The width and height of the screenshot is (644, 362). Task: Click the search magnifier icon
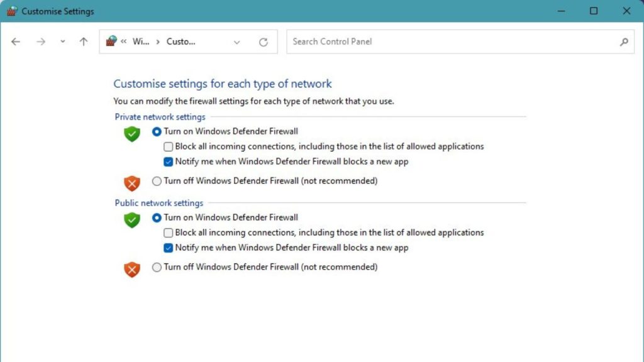coord(624,41)
